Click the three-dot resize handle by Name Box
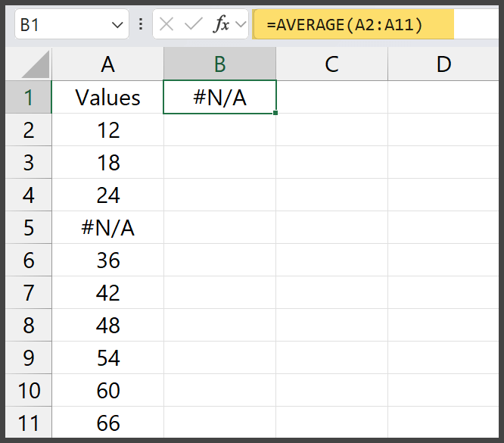The width and height of the screenshot is (504, 443). (x=141, y=24)
